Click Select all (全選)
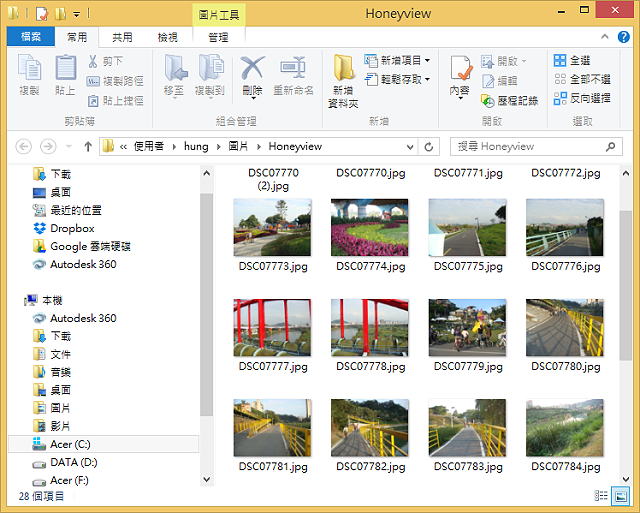 pyautogui.click(x=572, y=60)
